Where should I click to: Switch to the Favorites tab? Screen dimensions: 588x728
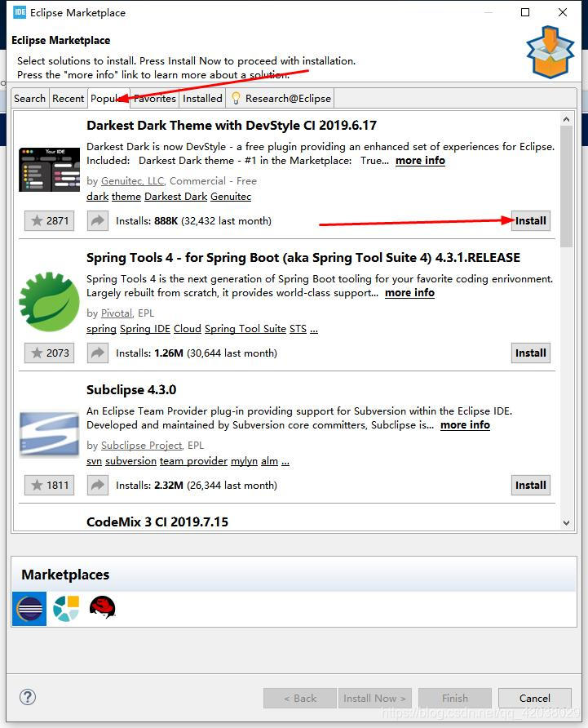pyautogui.click(x=154, y=99)
